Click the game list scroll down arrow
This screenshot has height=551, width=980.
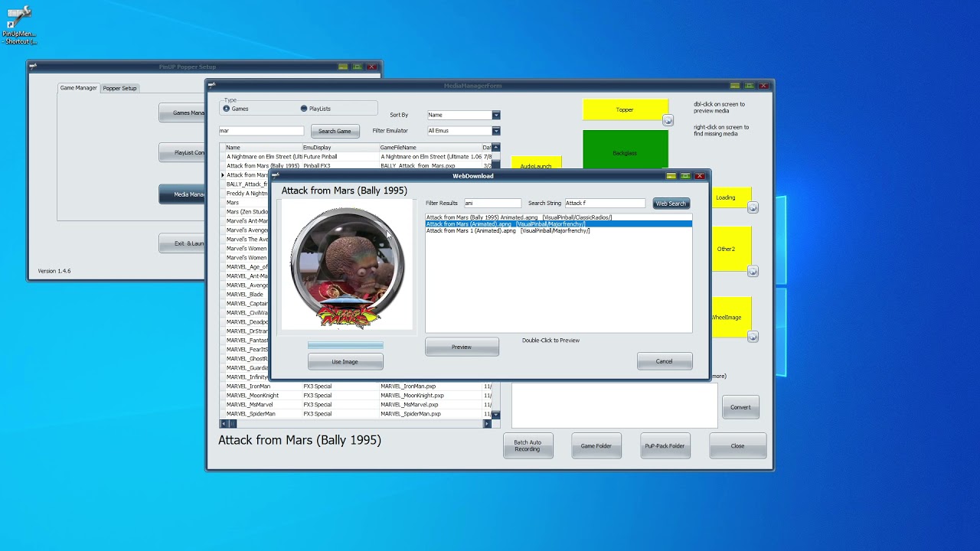tap(496, 415)
